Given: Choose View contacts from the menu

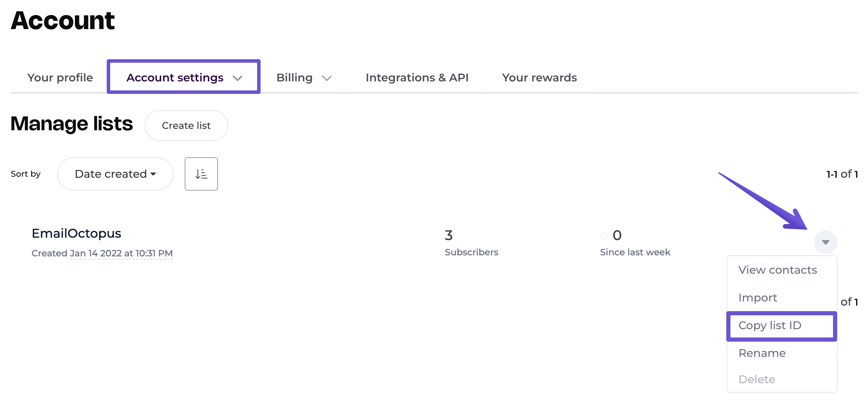Looking at the screenshot, I should (x=777, y=270).
